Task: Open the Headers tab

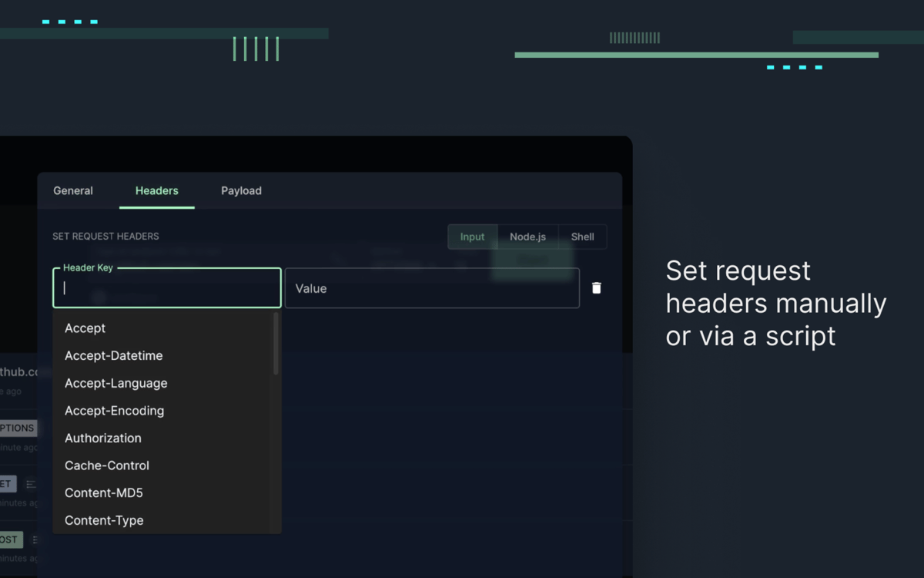Action: pyautogui.click(x=156, y=191)
